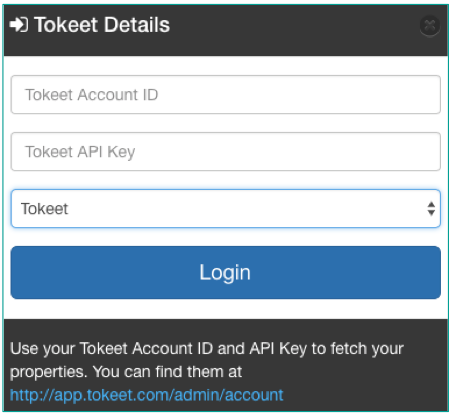The width and height of the screenshot is (455, 417).
Task: Focus the Tokeet API Key field
Action: tap(226, 152)
